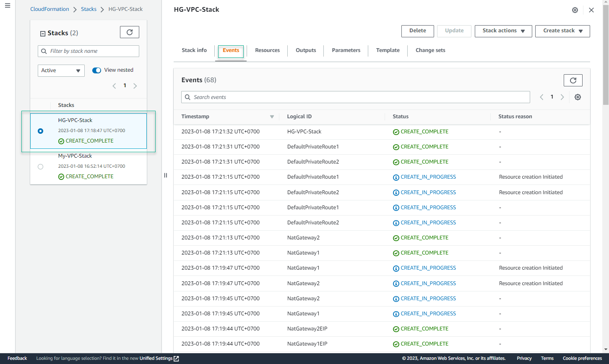Switch to the Stack info tab
The width and height of the screenshot is (609, 364).
click(194, 50)
